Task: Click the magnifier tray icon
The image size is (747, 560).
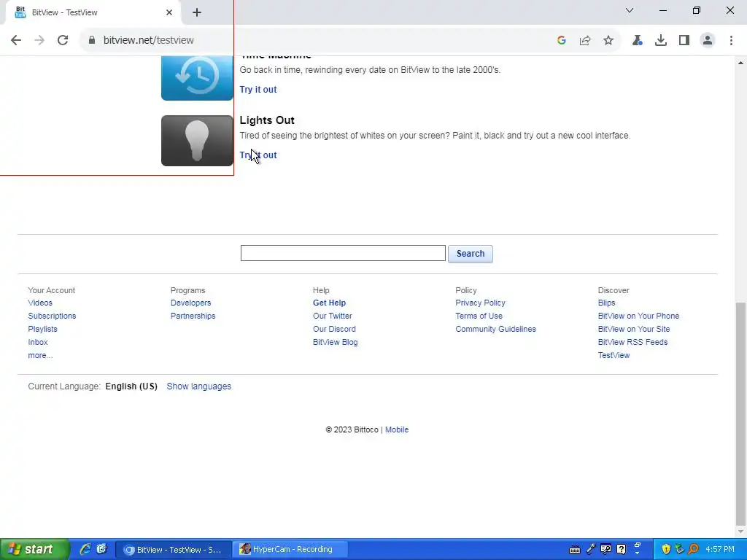Action: [694, 549]
